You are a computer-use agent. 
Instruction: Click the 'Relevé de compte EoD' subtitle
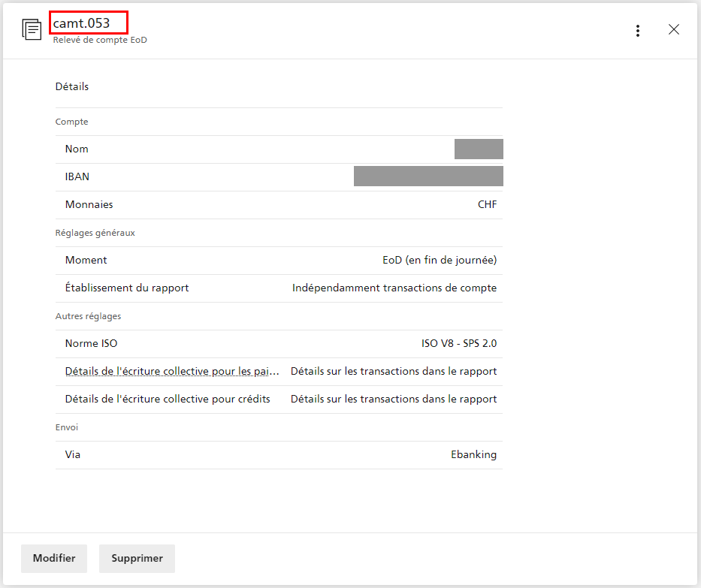pyautogui.click(x=100, y=40)
